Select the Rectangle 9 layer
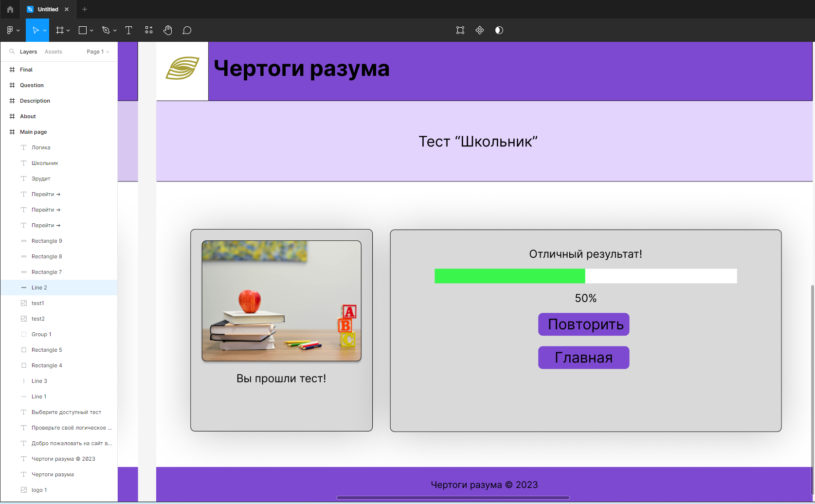This screenshot has width=815, height=504. pos(59,241)
